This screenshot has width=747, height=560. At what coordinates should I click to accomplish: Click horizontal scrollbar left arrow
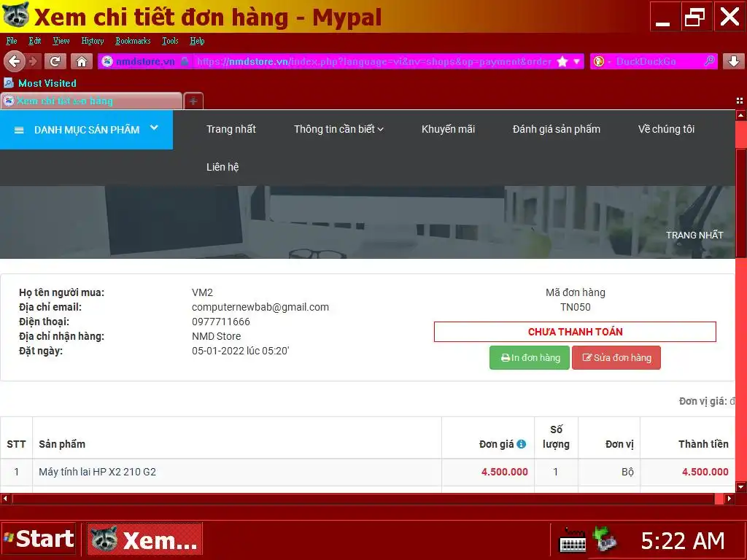pos(5,499)
